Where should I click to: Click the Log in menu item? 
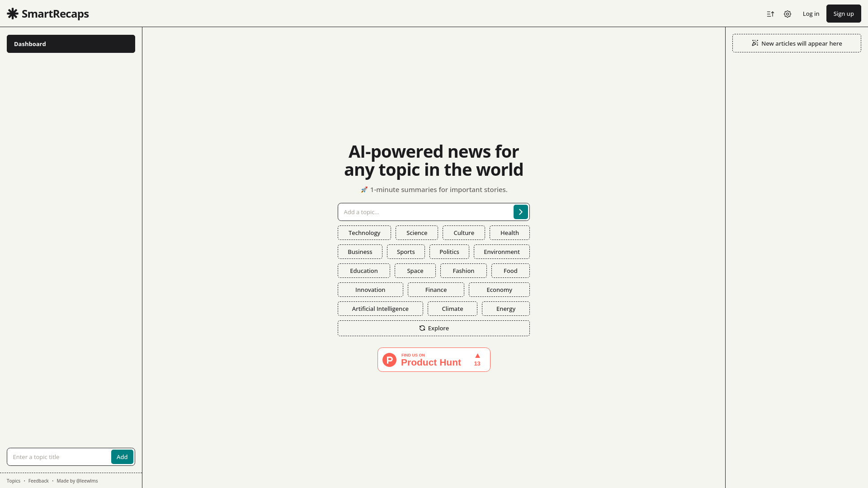click(811, 13)
